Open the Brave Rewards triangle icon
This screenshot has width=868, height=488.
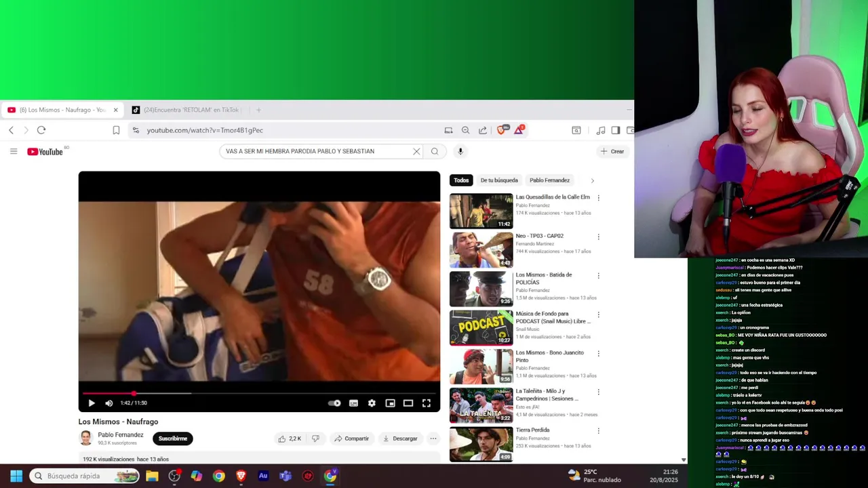[x=519, y=129]
